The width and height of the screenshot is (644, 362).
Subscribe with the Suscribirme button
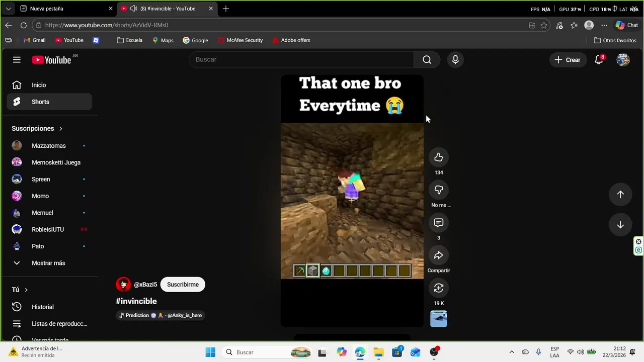coord(183,285)
